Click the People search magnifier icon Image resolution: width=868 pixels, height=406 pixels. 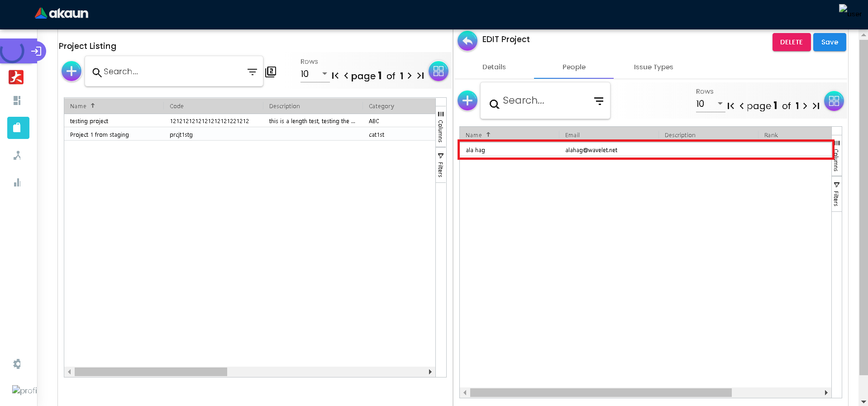[x=495, y=104]
